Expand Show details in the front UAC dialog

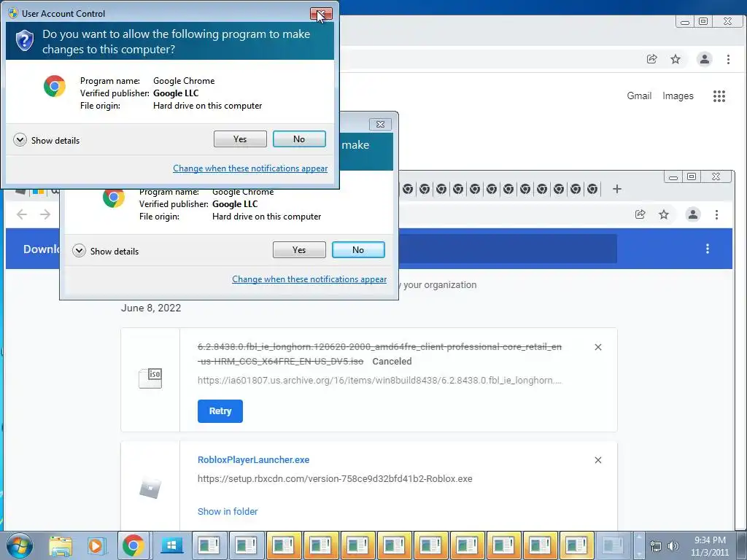47,140
